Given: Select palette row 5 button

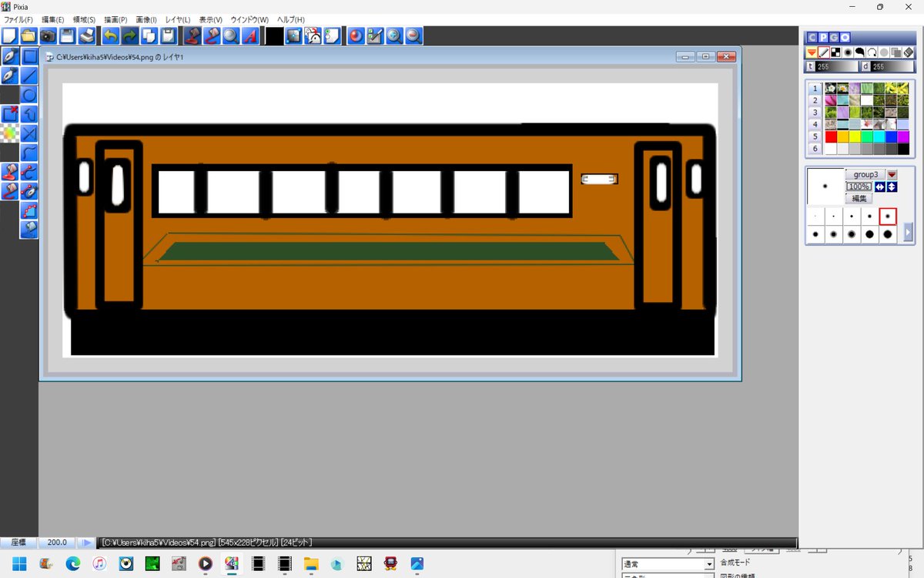Looking at the screenshot, I should pyautogui.click(x=815, y=136).
